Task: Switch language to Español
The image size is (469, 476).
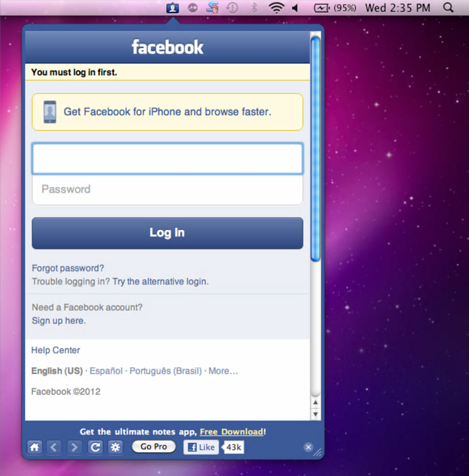Action: click(x=106, y=371)
